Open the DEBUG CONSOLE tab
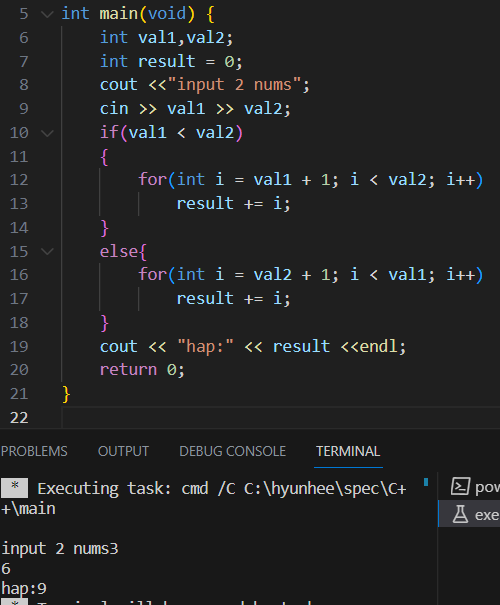500x605 pixels. click(x=232, y=451)
